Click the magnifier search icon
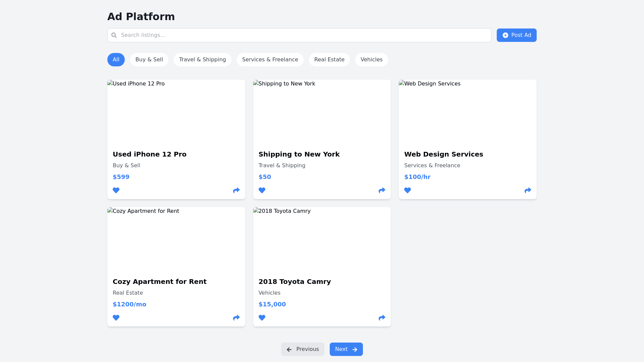Screen dimensions: 644x362 [114, 35]
